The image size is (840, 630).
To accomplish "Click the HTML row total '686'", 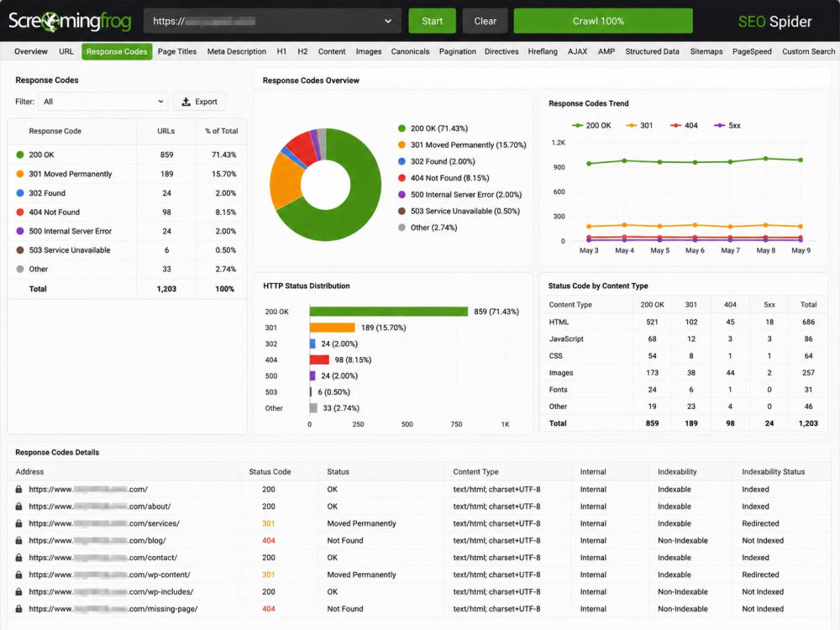I will (808, 322).
